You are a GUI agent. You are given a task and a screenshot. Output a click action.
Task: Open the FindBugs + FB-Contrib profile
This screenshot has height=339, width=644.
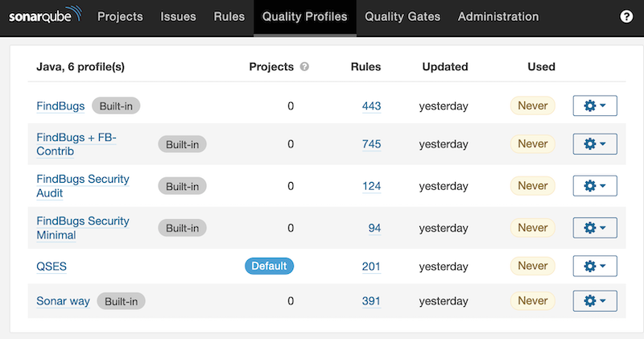click(x=76, y=144)
